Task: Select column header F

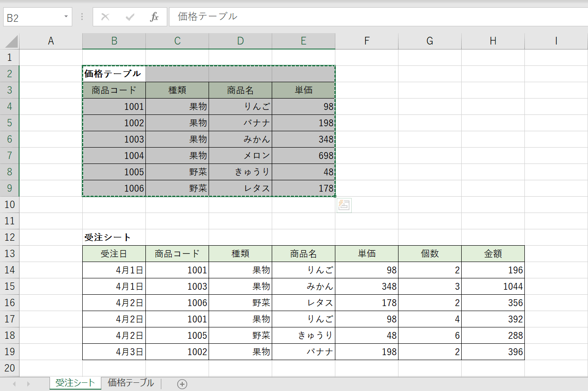Action: 366,40
